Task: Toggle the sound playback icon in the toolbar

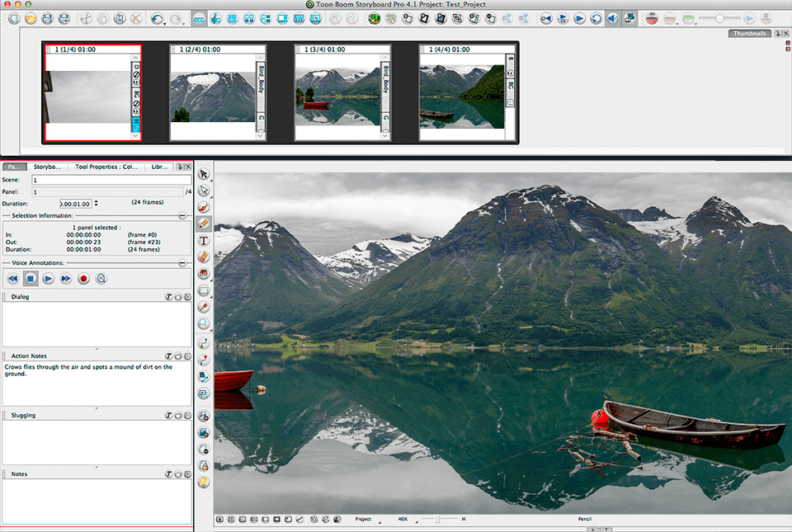Action: (x=611, y=17)
